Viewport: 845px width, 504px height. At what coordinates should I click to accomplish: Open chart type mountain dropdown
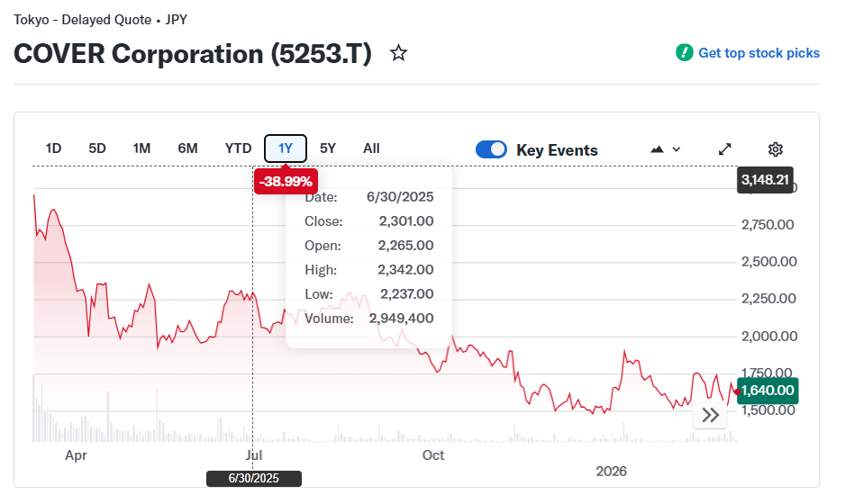coord(666,149)
